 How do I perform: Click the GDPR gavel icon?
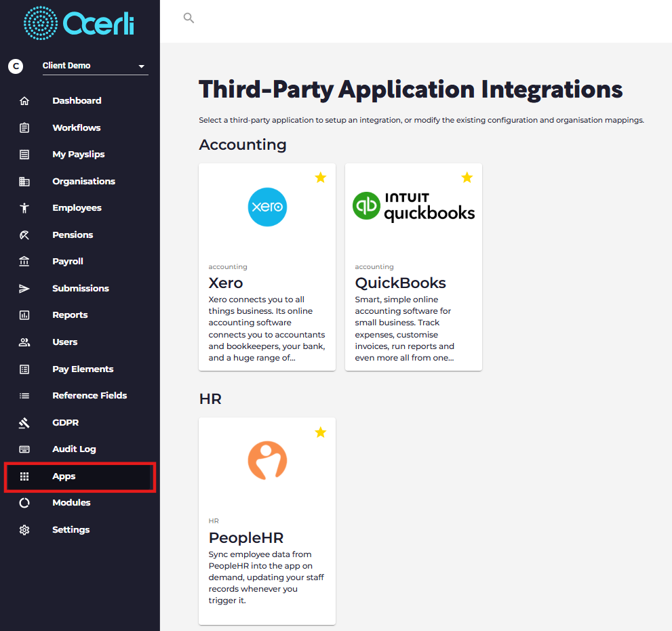coord(24,422)
